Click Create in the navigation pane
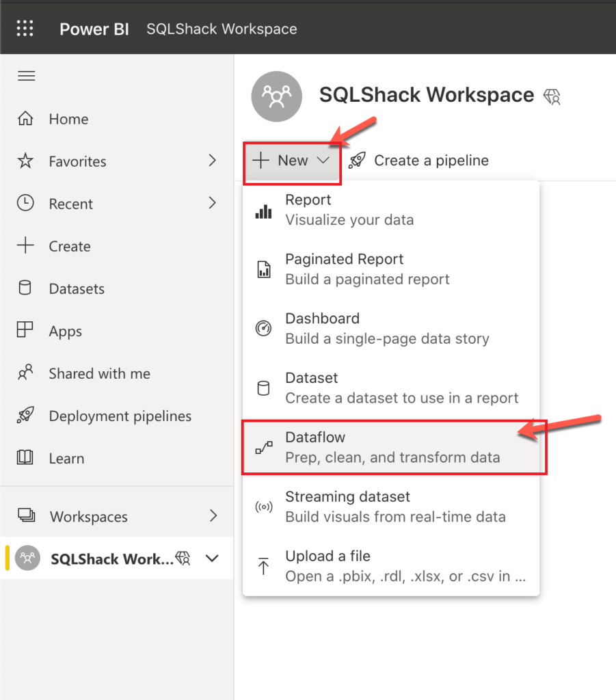The width and height of the screenshot is (616, 700). click(116, 245)
